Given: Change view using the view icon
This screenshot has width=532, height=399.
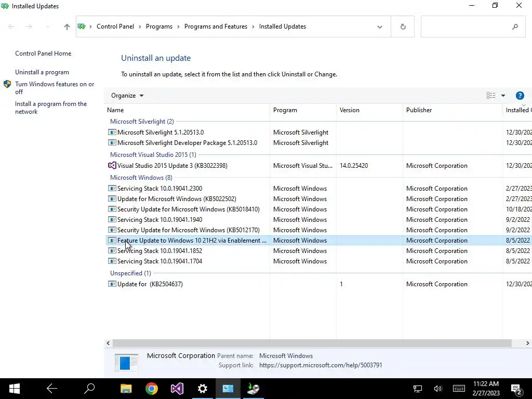Looking at the screenshot, I should coord(490,96).
